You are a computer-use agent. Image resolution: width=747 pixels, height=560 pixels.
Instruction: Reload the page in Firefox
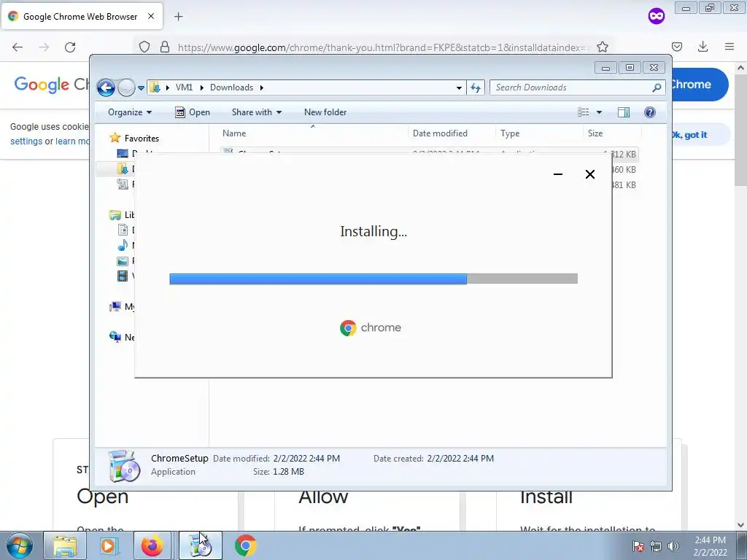click(x=70, y=47)
